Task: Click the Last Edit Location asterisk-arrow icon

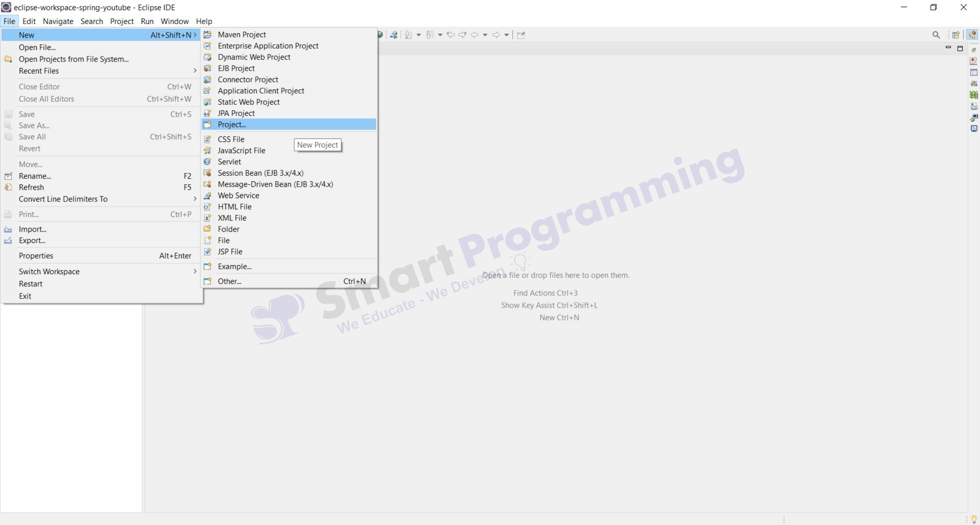Action: 451,35
